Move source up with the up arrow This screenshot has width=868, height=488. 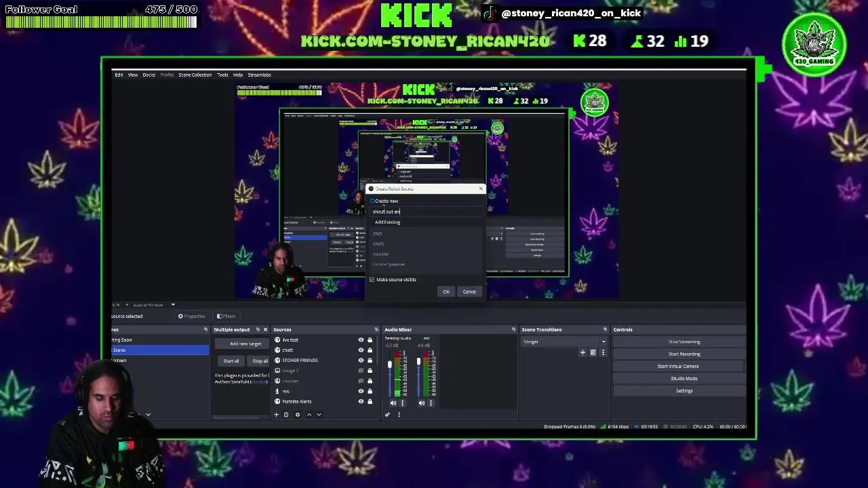pyautogui.click(x=309, y=414)
